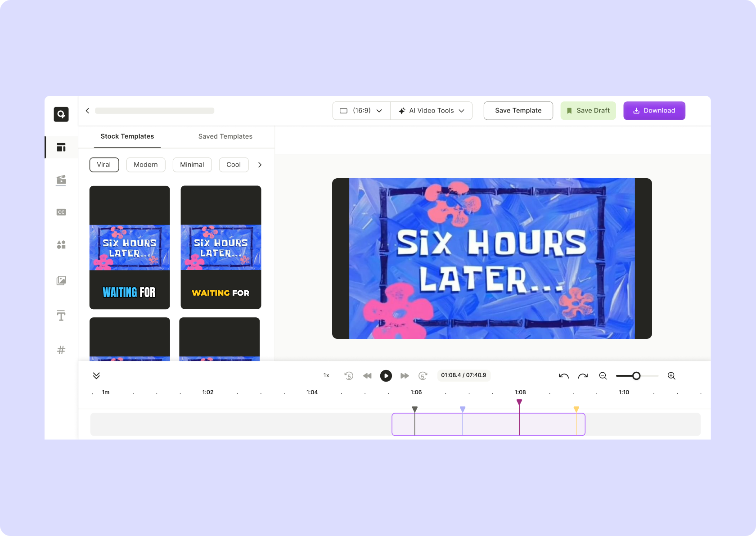Open the shapes elements icon in sidebar
Image resolution: width=756 pixels, height=536 pixels.
coord(61,244)
